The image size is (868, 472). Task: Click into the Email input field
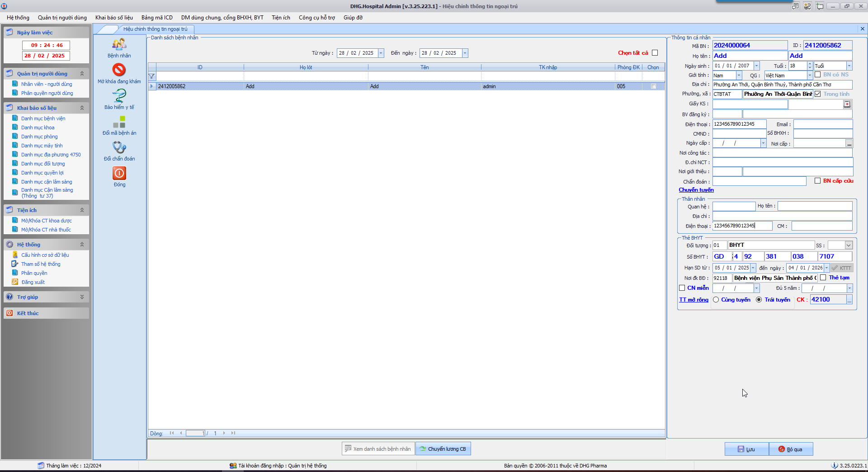823,124
